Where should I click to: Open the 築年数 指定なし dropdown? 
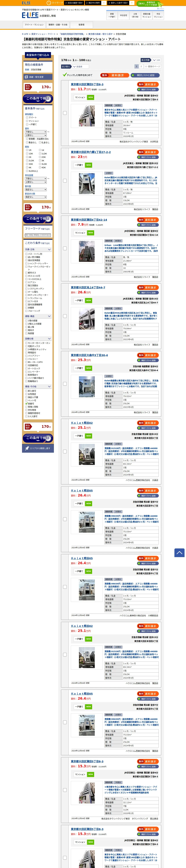(x=36, y=189)
